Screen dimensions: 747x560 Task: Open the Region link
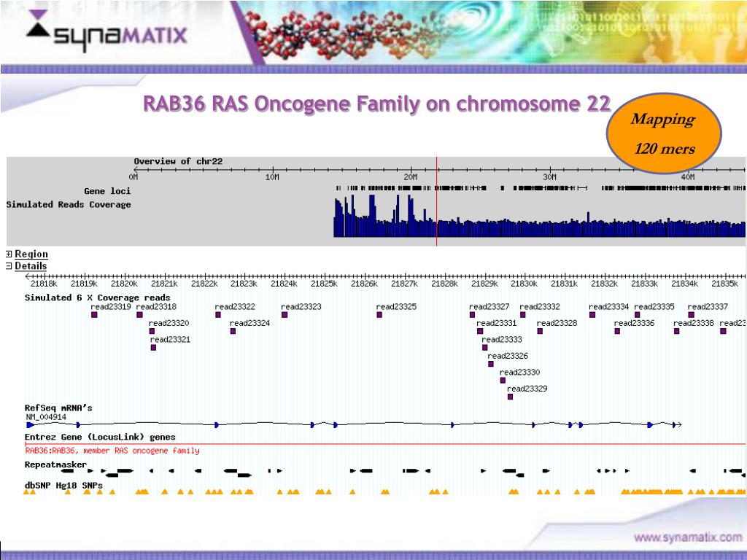(x=31, y=254)
